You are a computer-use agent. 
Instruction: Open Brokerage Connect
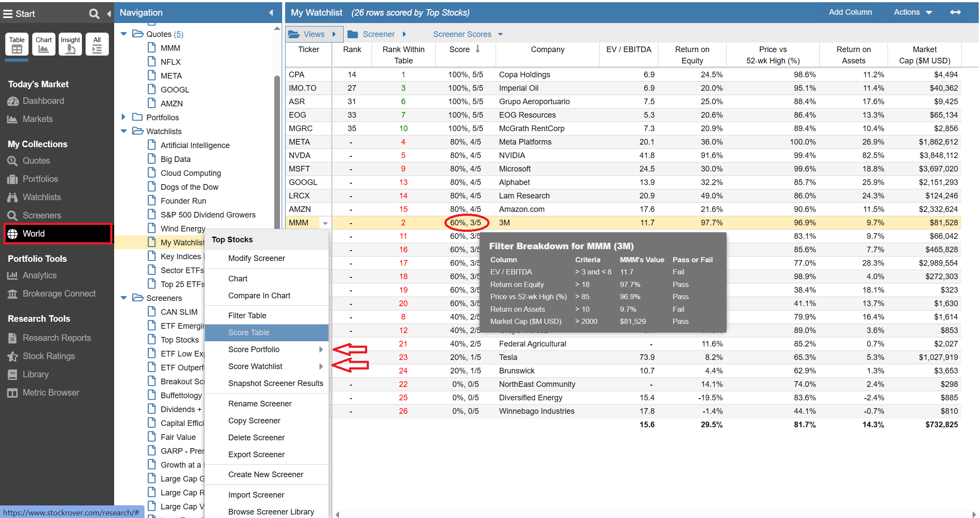click(x=52, y=294)
